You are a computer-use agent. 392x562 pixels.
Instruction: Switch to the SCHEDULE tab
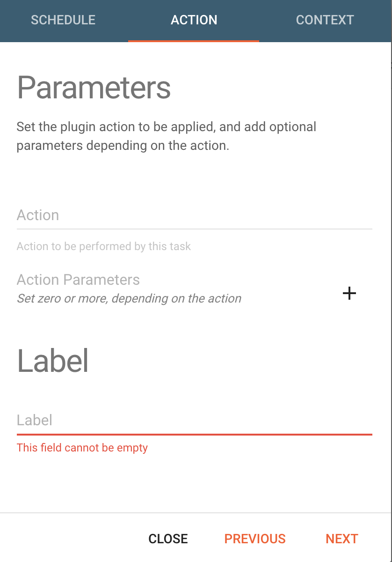tap(63, 20)
